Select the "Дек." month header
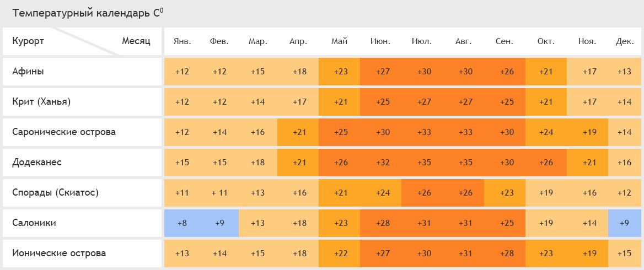Screen dimensions: 644x270 point(625,41)
